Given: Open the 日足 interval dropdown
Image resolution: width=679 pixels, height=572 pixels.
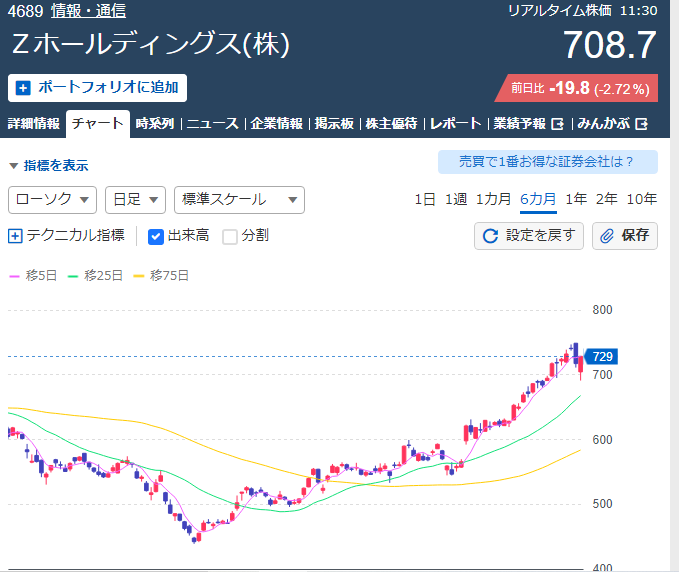Looking at the screenshot, I should click(x=135, y=200).
